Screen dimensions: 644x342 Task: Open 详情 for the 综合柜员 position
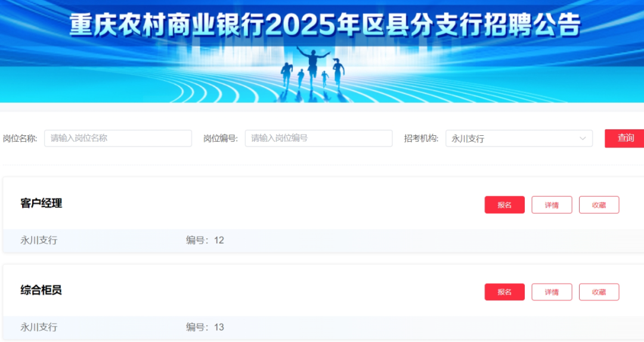tap(552, 292)
